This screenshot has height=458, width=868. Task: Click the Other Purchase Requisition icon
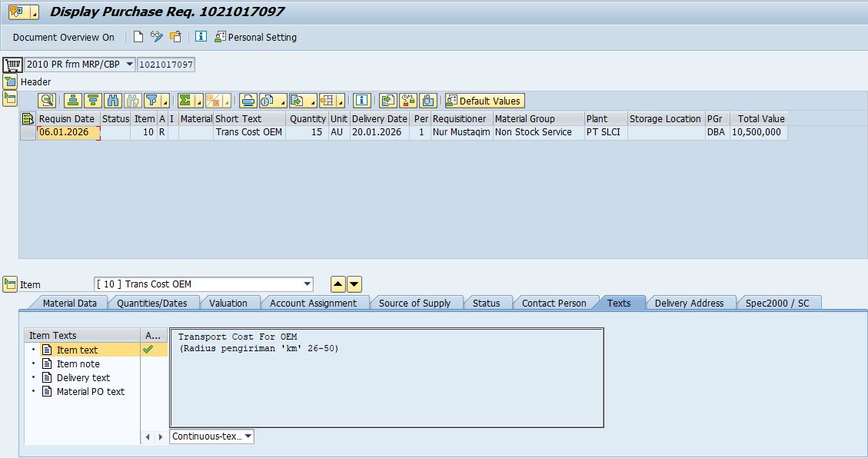point(176,37)
